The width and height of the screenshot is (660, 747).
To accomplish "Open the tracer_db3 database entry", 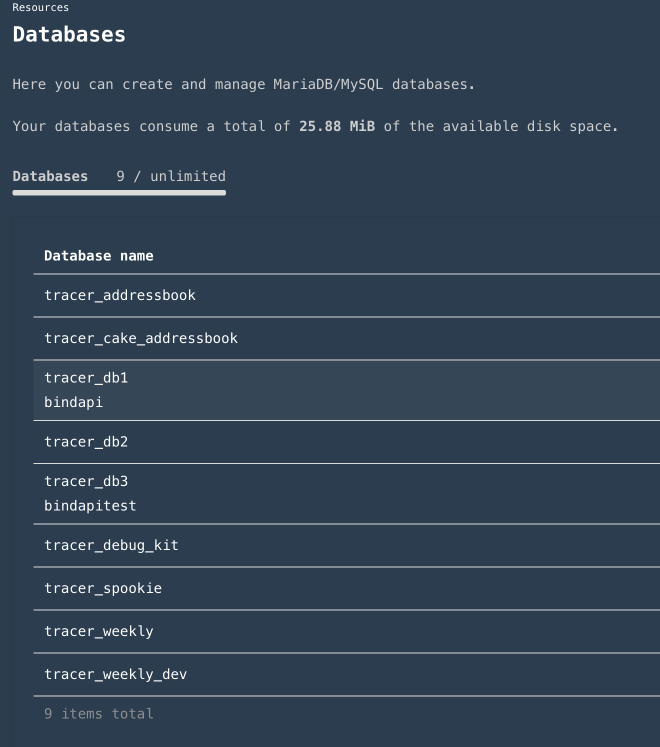I will [86, 481].
